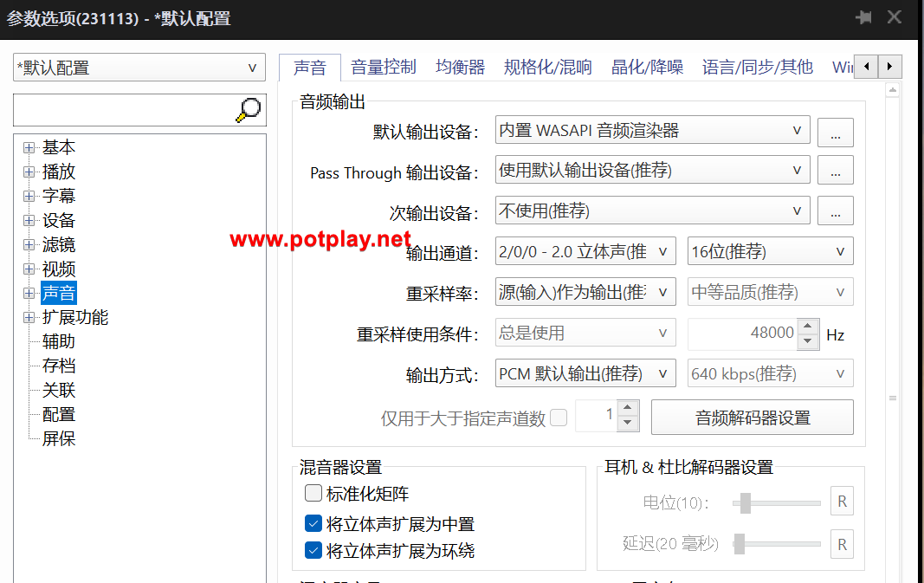Click the ... button beside Pass Through 输出设备
Viewport: 924px width, 583px height.
[x=835, y=171]
